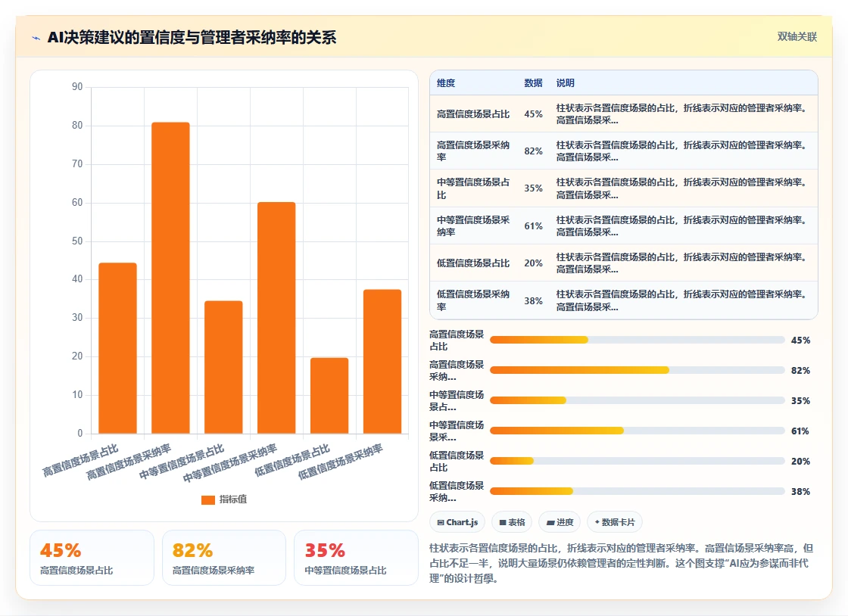This screenshot has height=616, width=848.
Task: Click the 20% value in the table
Action: 533,263
